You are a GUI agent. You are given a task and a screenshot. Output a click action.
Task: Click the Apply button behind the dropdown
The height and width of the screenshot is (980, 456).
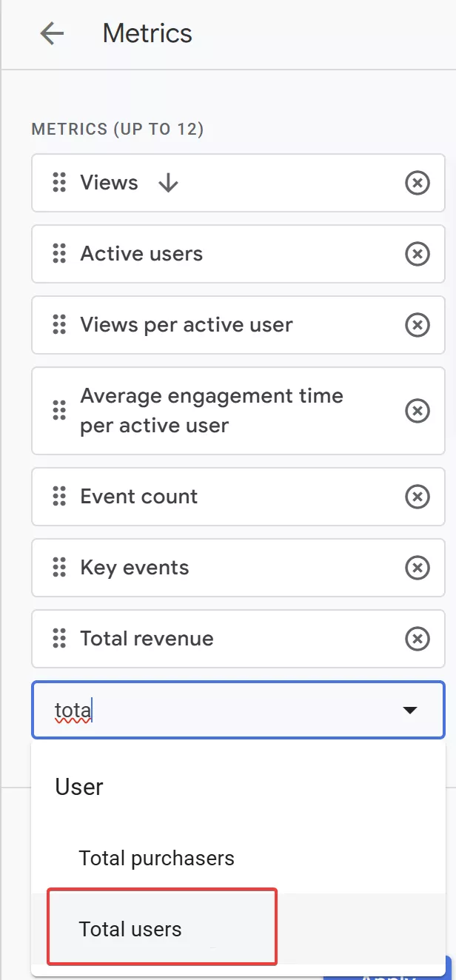(x=387, y=968)
